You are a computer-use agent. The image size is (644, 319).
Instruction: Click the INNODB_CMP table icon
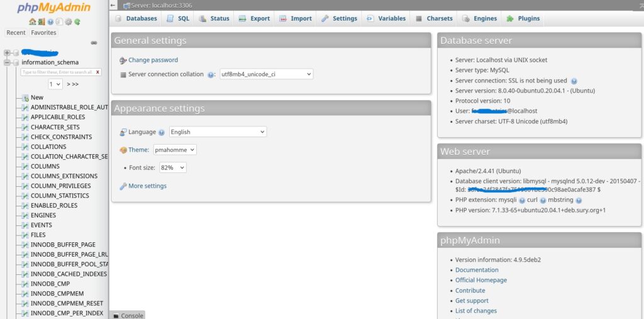[25, 284]
